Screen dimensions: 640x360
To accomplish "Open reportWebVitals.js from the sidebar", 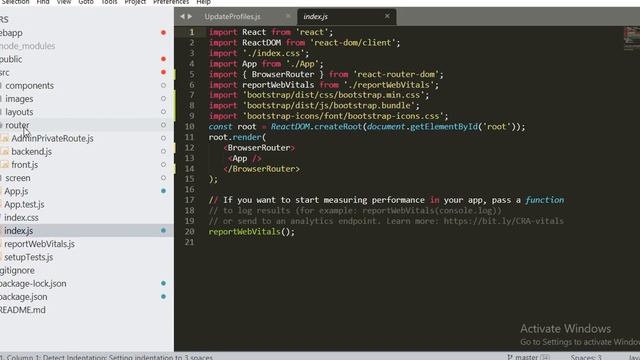I will [x=39, y=244].
